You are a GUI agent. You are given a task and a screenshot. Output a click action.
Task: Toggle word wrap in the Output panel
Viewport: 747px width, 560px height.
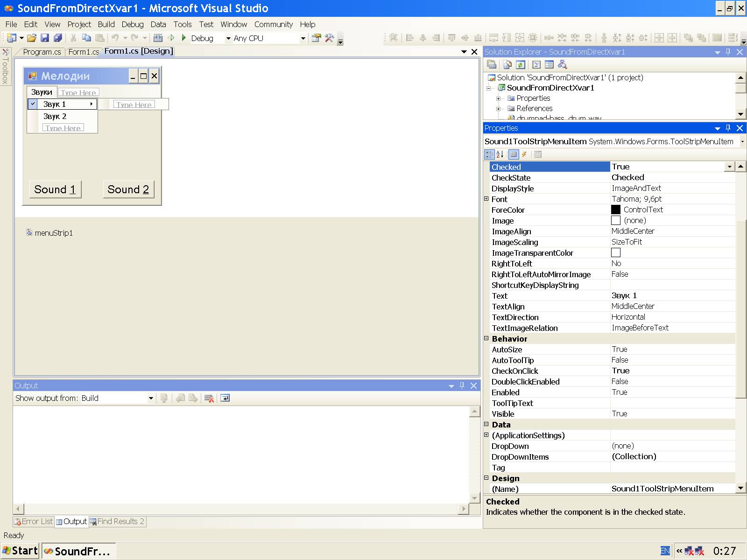[x=225, y=398]
